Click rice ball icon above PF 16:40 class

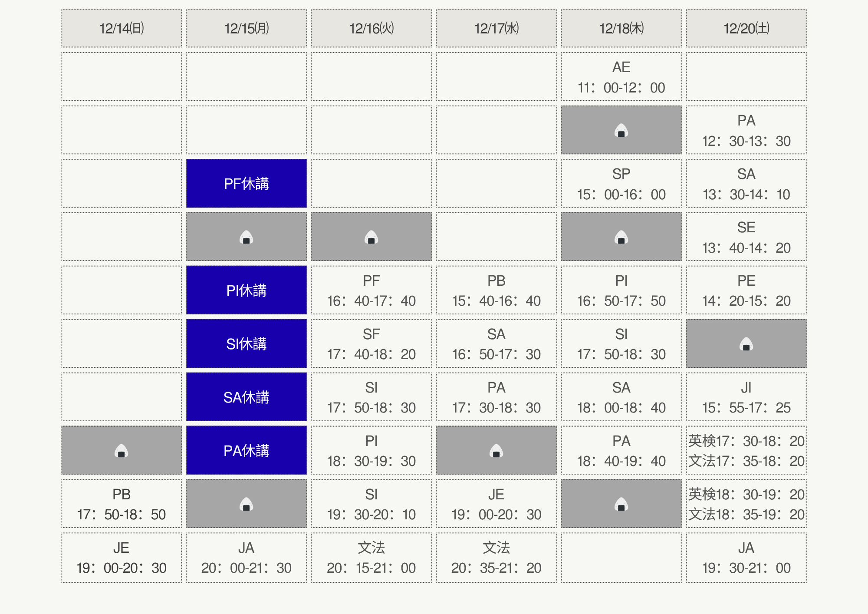[371, 237]
